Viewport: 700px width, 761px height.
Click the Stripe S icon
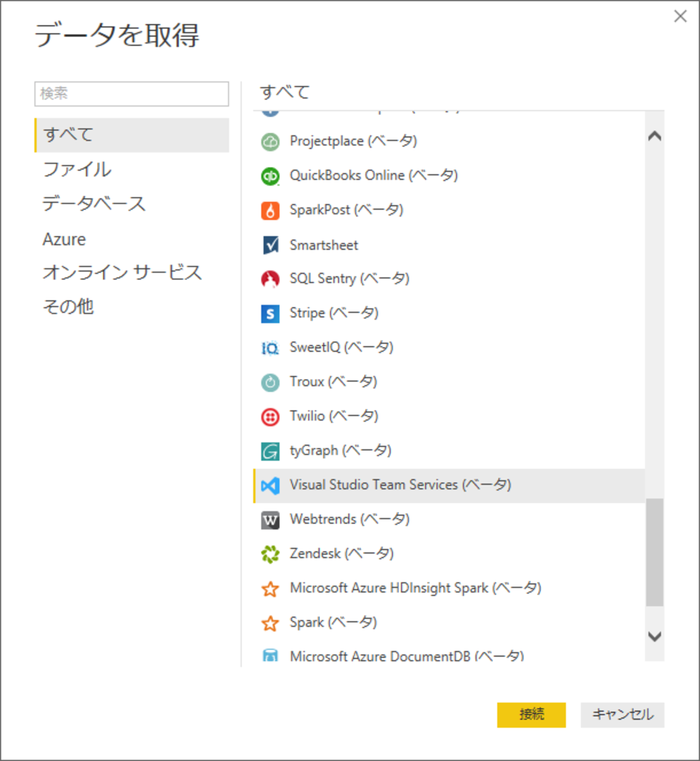[x=270, y=313]
